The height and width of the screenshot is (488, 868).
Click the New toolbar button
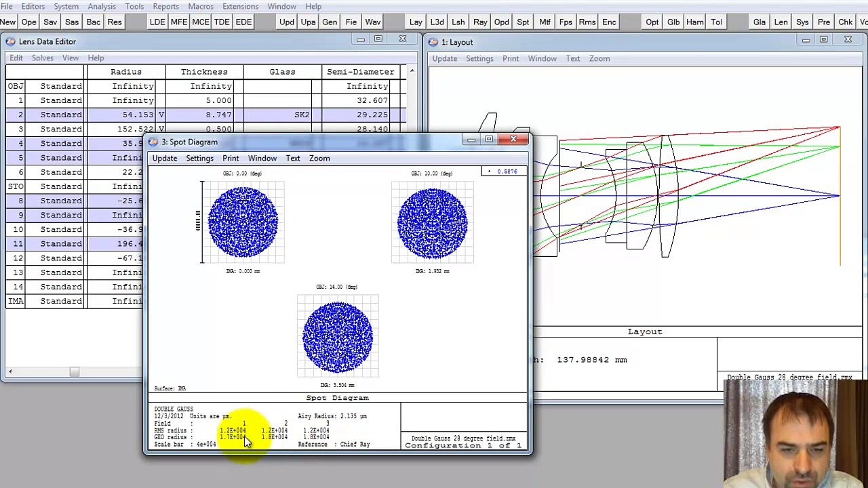pos(7,22)
